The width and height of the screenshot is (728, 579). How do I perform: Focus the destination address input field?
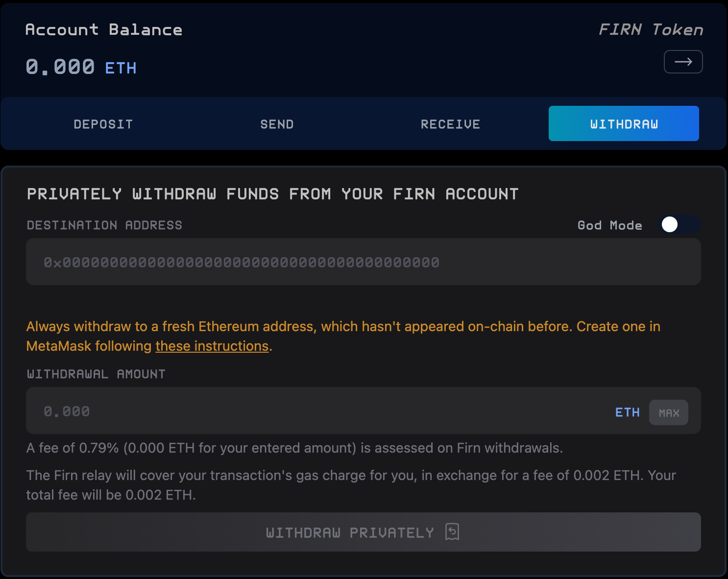pos(363,262)
